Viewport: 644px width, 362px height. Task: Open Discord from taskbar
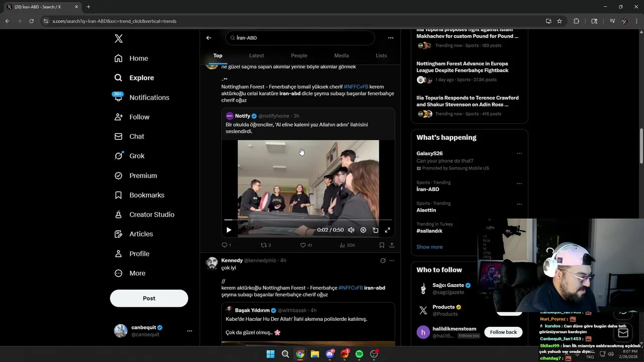point(330,354)
